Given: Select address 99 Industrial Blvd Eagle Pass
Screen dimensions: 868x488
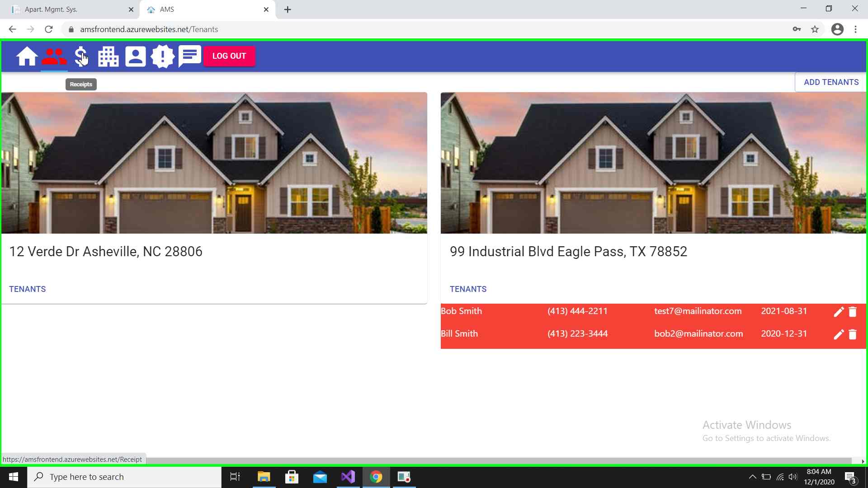Looking at the screenshot, I should click(x=568, y=252).
